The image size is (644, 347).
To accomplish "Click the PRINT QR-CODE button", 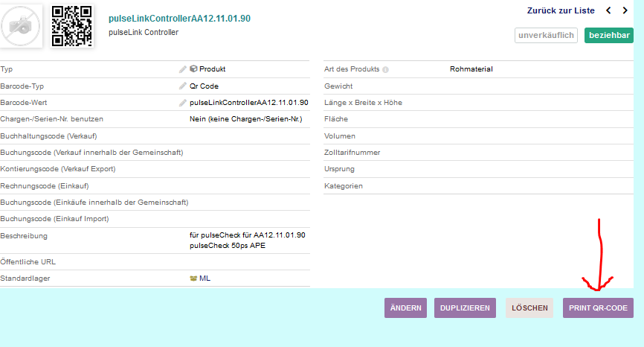I will point(598,308).
